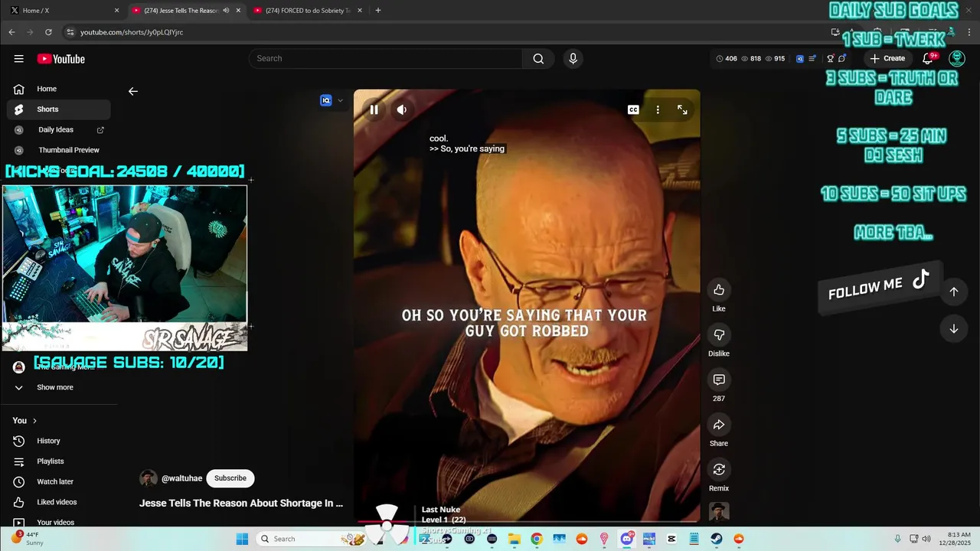Screen dimensions: 980x551
Task: Focus the YouTube search field
Action: pyautogui.click(x=385, y=59)
